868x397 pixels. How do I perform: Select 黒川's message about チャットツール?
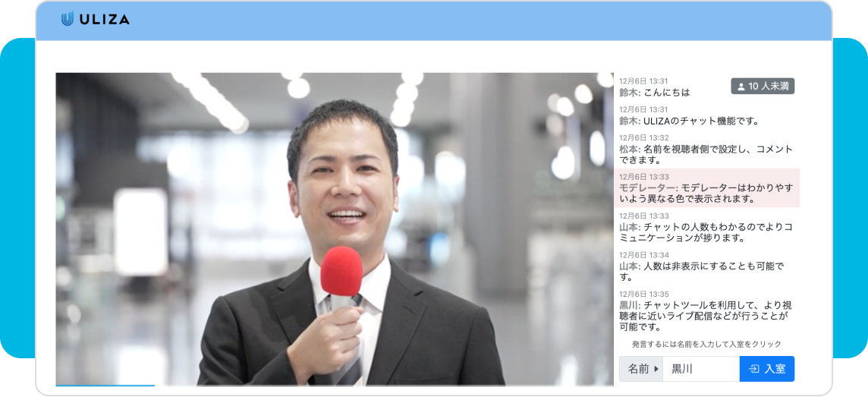tap(706, 317)
